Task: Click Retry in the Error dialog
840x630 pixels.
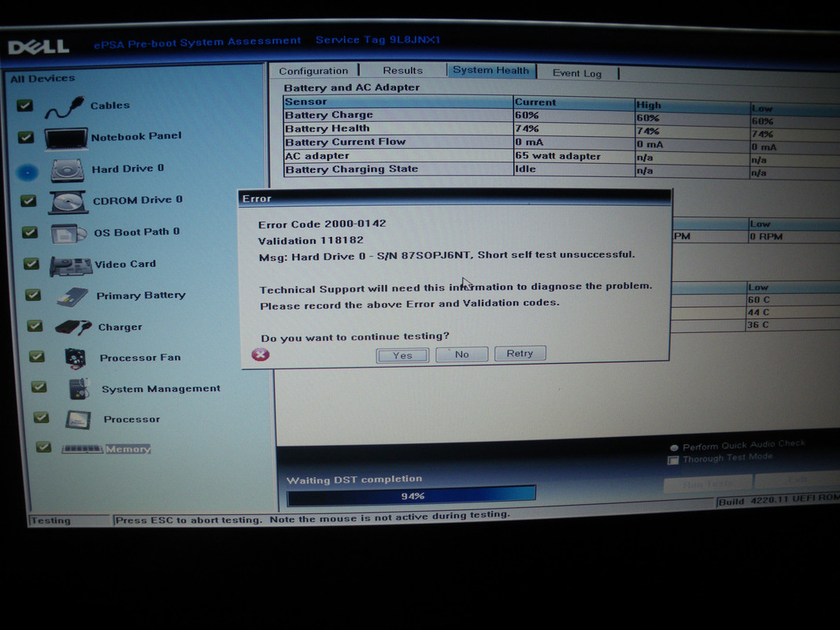Action: click(x=520, y=353)
